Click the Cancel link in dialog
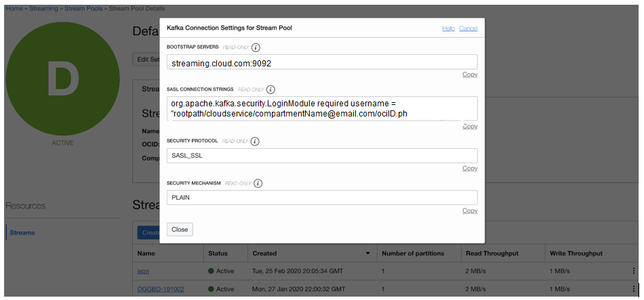Screen dimensions: 644x300 pos(468,28)
